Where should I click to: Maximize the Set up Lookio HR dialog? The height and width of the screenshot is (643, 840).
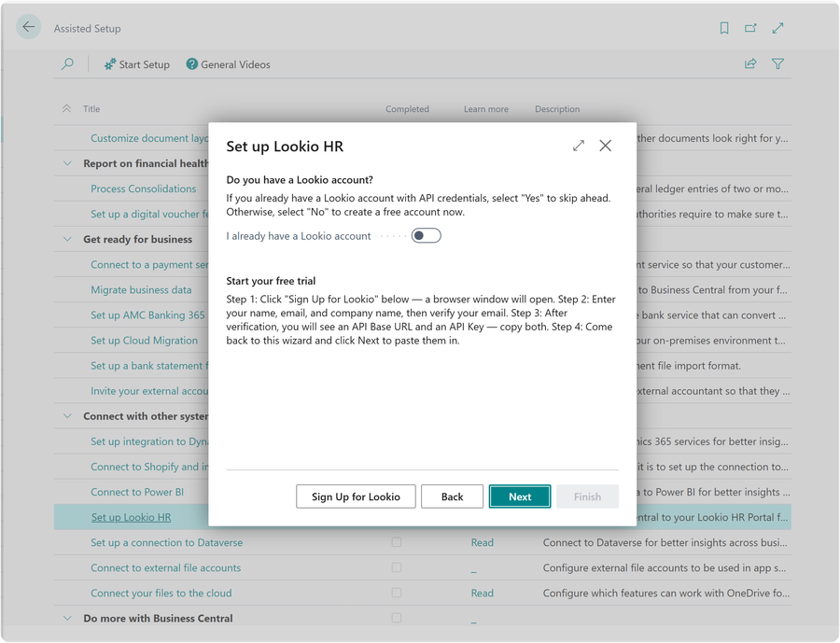click(x=579, y=146)
